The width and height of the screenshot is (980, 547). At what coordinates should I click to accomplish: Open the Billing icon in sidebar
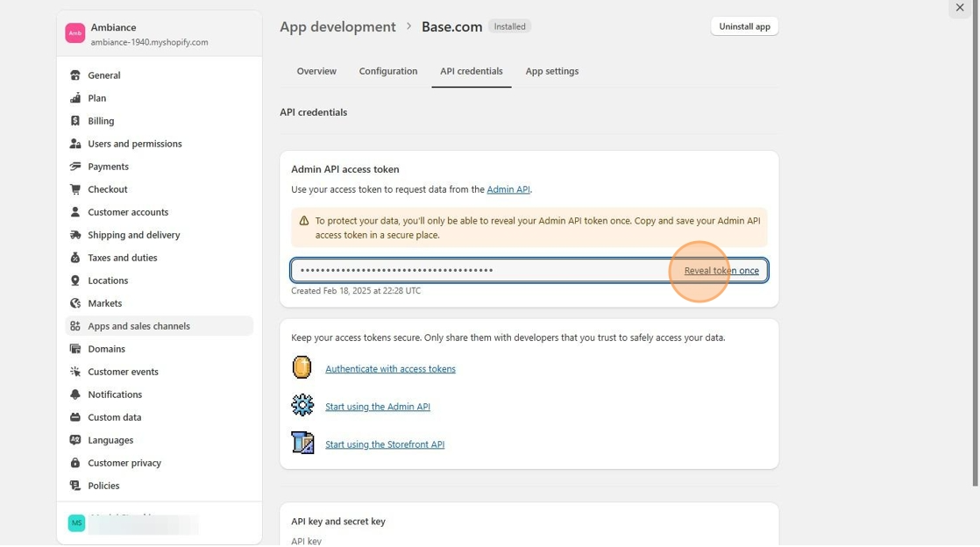click(75, 121)
